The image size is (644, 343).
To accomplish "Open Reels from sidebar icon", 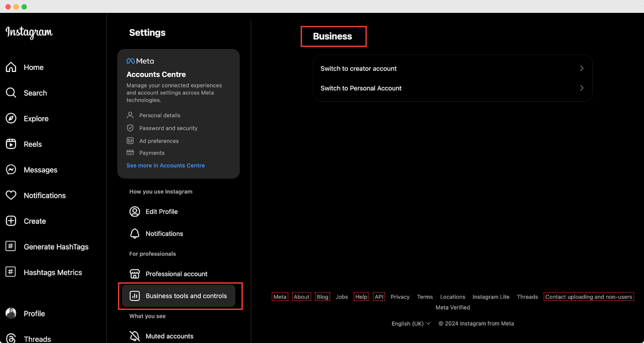I will [x=11, y=144].
